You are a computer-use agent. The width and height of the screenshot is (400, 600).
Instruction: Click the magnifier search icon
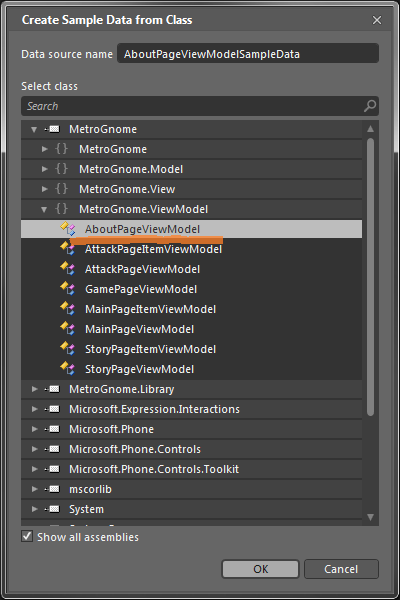pos(370,106)
